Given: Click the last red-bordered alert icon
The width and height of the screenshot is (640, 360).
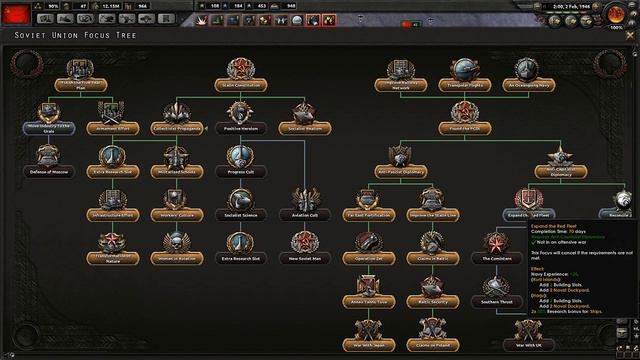Looking at the screenshot, I should pos(329,20).
